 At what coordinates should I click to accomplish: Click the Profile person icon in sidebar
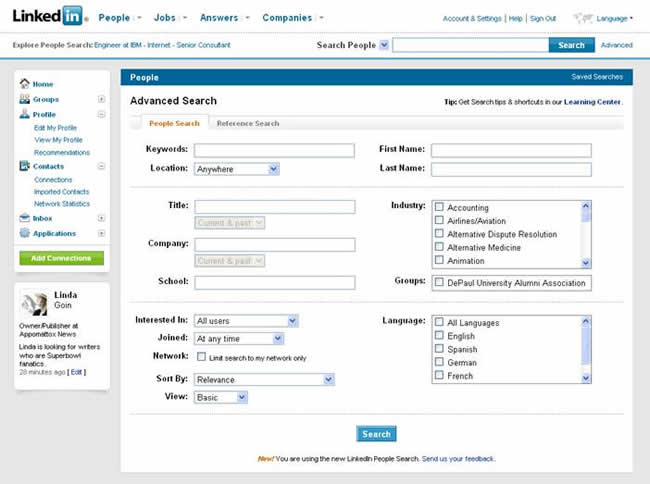24,114
